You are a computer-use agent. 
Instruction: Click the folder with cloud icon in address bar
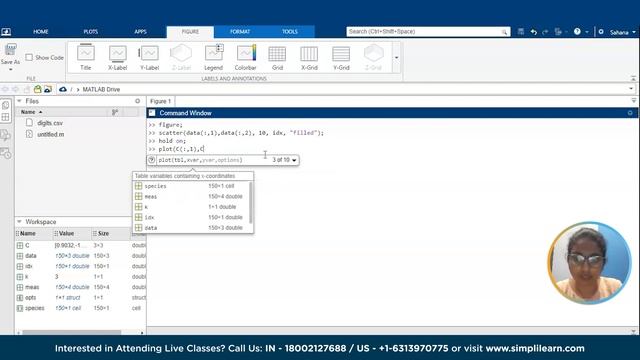(x=48, y=89)
